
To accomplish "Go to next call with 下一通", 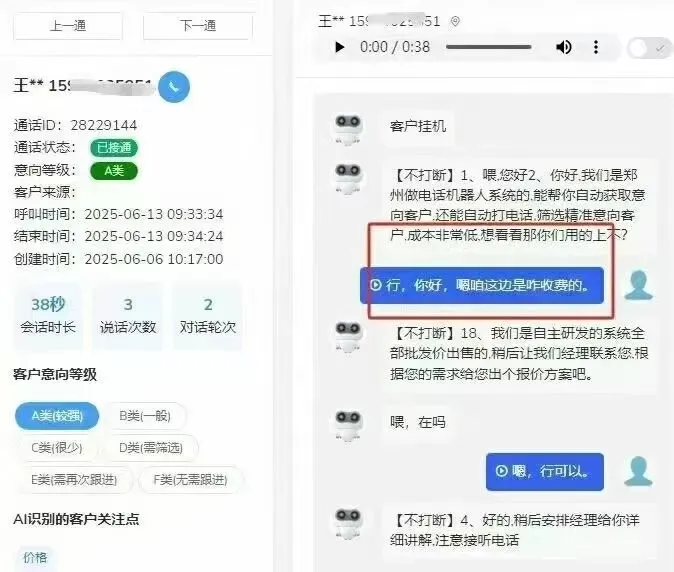I will click(x=198, y=26).
